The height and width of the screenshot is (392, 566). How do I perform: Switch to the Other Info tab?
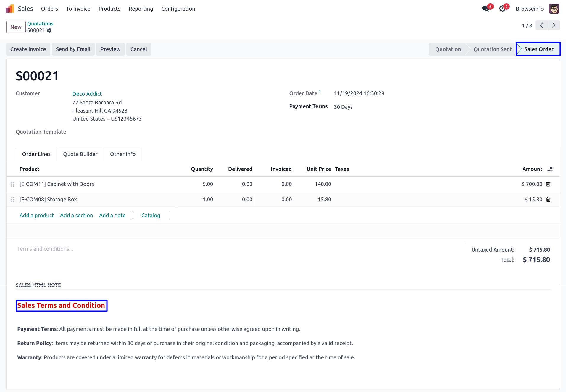pyautogui.click(x=123, y=154)
